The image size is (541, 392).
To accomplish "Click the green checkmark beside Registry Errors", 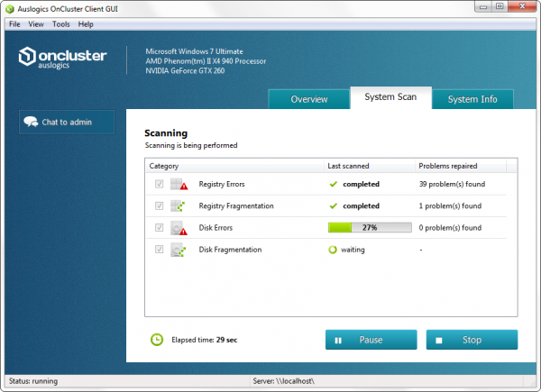I will click(334, 184).
